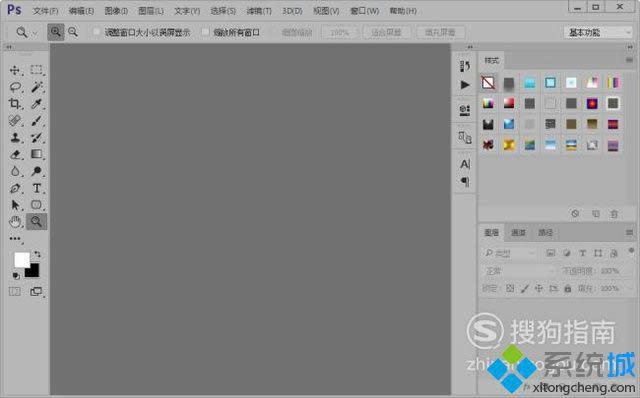Viewport: 640px width, 398px height.
Task: Select the Lasso tool
Action: tap(15, 87)
